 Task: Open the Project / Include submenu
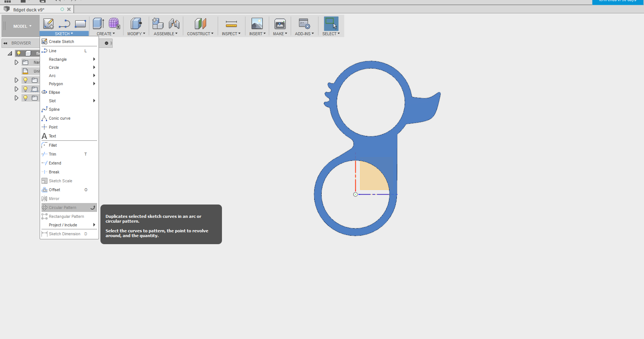click(69, 225)
